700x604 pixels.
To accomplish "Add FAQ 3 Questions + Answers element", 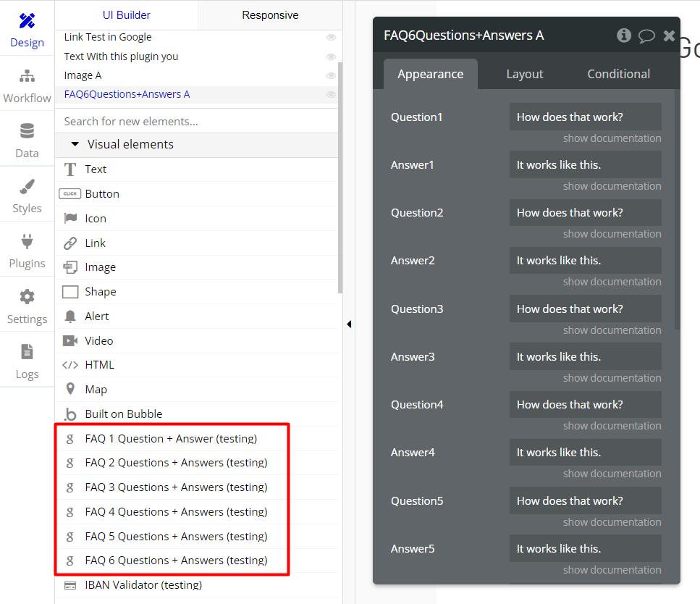I will point(176,487).
